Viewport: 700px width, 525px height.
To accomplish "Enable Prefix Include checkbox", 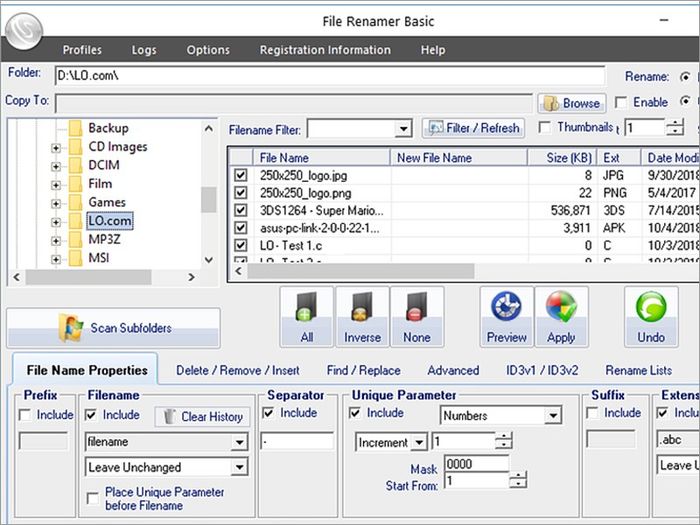I will tap(25, 415).
